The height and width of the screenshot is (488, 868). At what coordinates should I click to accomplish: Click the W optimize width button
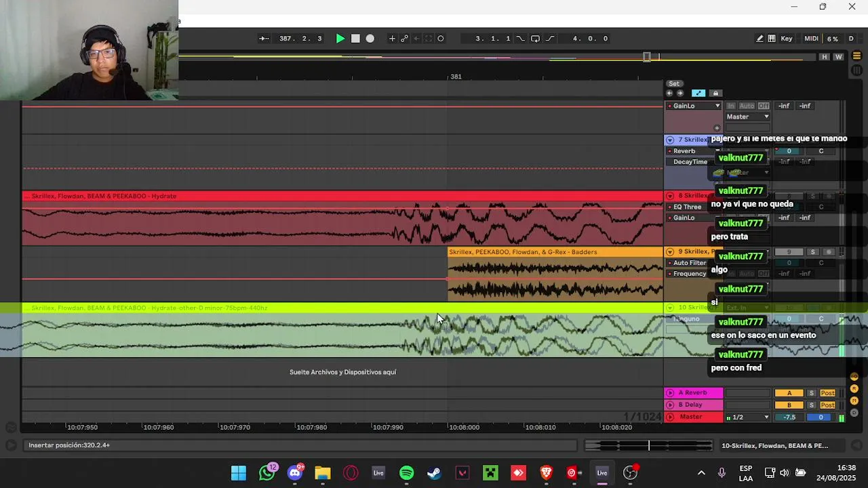pos(839,57)
